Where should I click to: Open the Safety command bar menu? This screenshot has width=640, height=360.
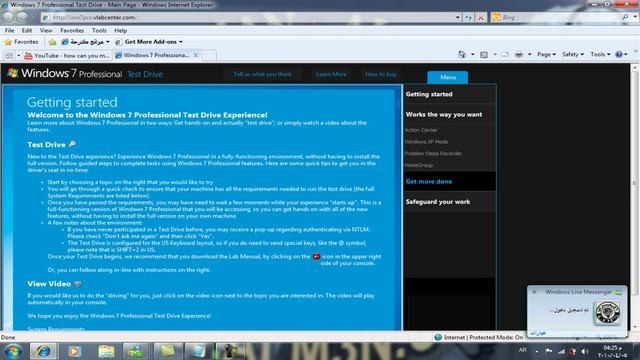tap(573, 54)
